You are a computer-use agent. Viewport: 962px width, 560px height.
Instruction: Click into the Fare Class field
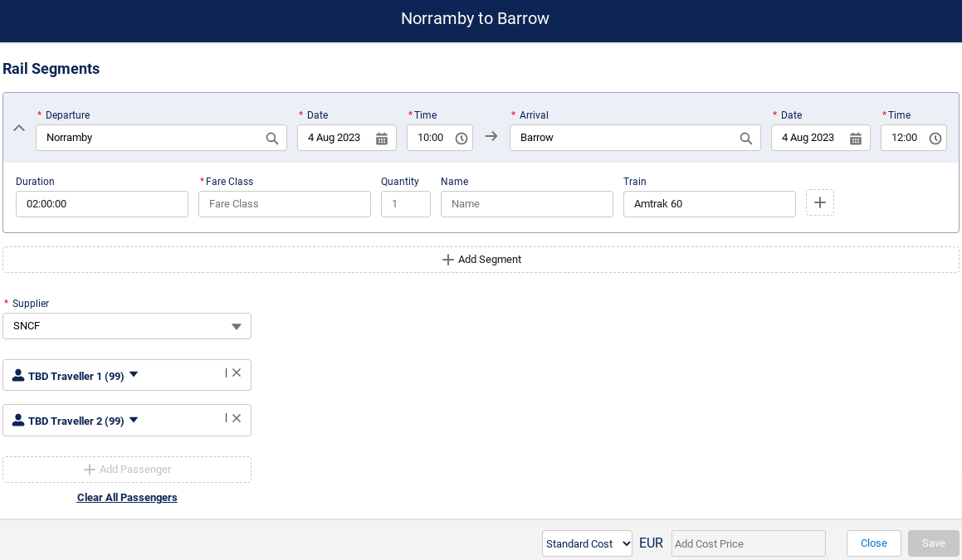[284, 204]
